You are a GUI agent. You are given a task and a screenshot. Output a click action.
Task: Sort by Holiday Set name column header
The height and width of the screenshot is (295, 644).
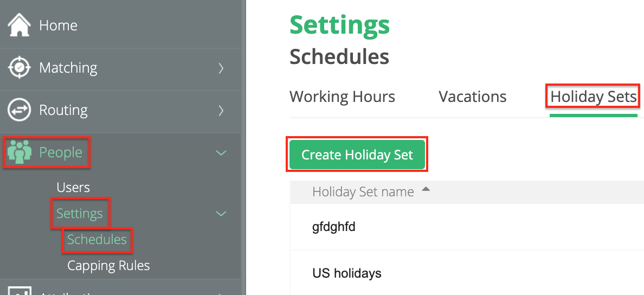click(x=363, y=191)
